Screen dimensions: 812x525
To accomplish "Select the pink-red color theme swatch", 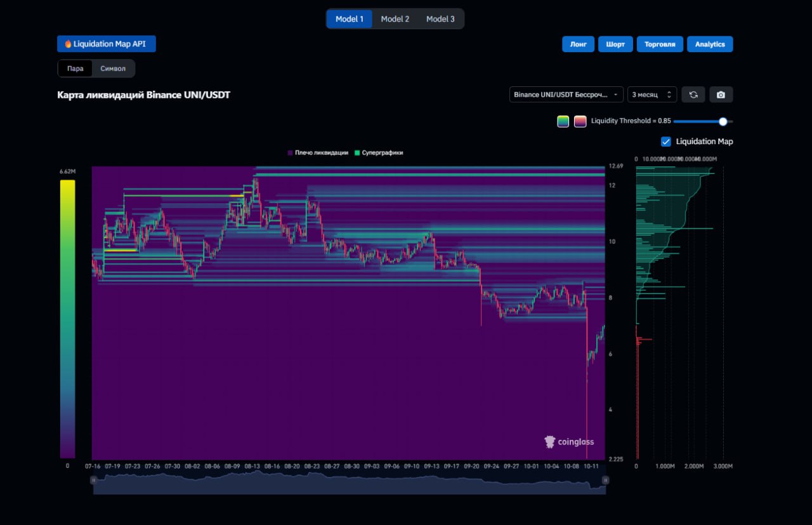I will 580,121.
